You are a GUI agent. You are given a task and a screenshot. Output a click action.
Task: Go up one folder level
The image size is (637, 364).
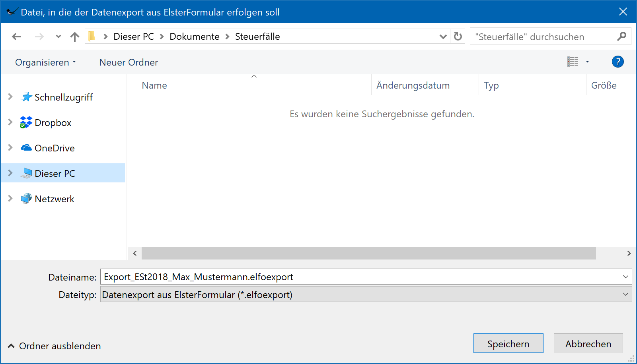pos(74,37)
